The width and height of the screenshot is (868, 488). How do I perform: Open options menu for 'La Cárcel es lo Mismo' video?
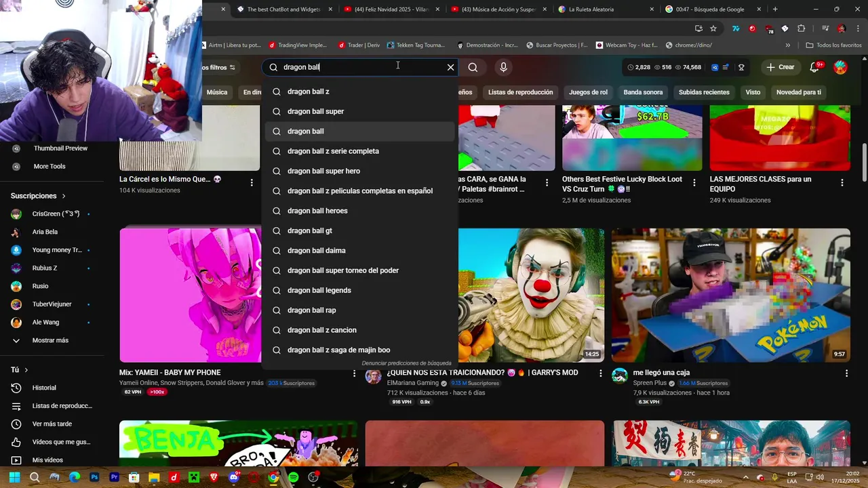point(252,182)
